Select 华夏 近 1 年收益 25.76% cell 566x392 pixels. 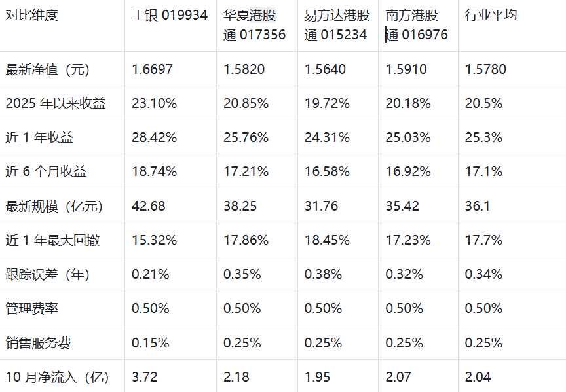pyautogui.click(x=257, y=137)
